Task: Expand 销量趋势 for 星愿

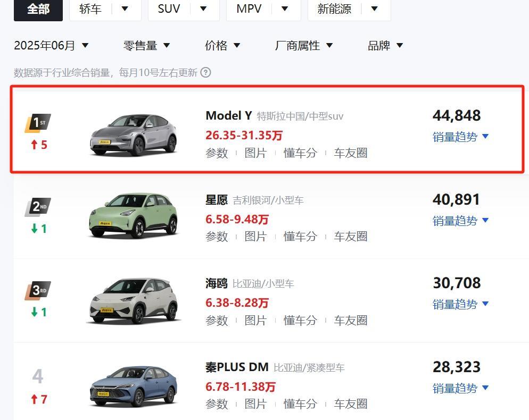Action: click(x=460, y=221)
